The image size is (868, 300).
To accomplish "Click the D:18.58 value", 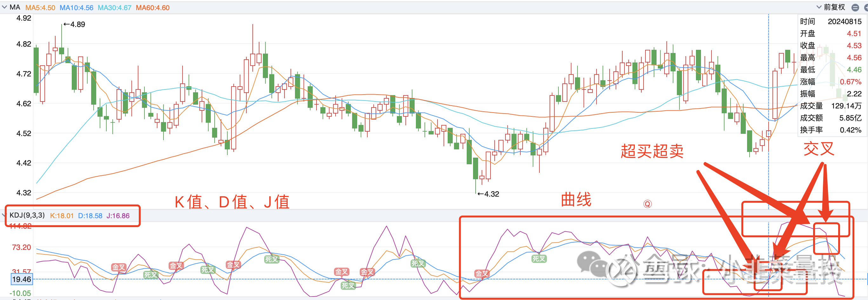I will [x=90, y=216].
